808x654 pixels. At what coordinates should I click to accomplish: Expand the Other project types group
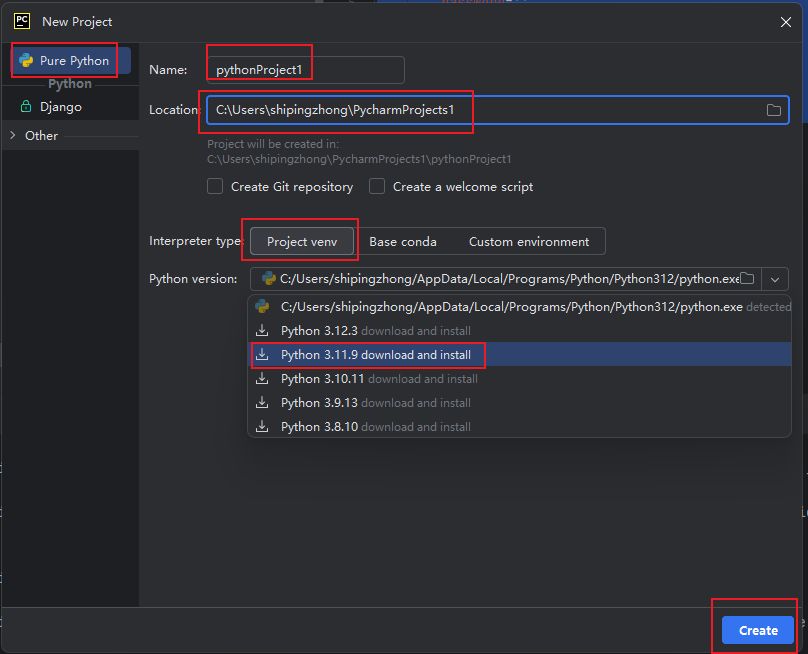click(x=13, y=136)
